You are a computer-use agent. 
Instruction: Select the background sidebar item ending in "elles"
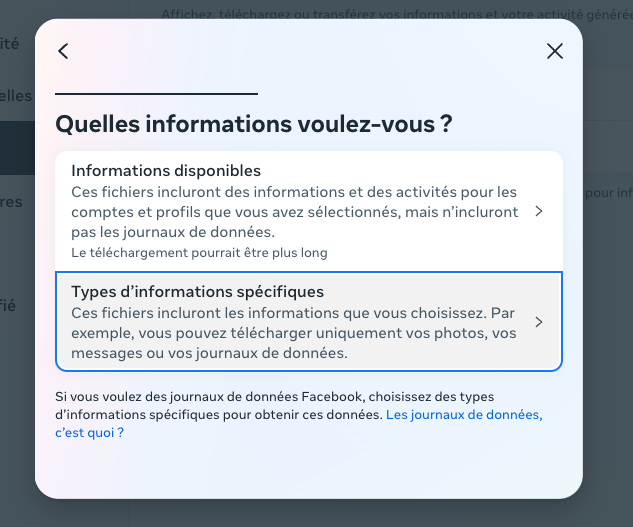16,96
